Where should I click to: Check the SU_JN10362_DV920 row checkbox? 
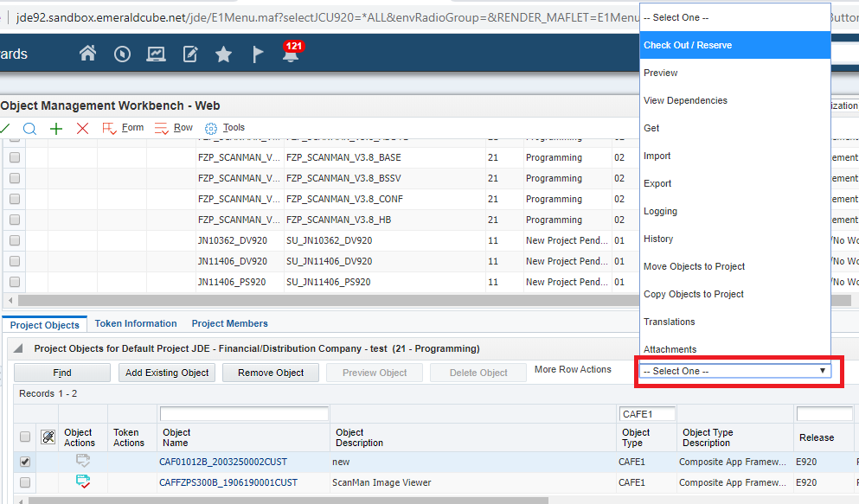click(15, 240)
